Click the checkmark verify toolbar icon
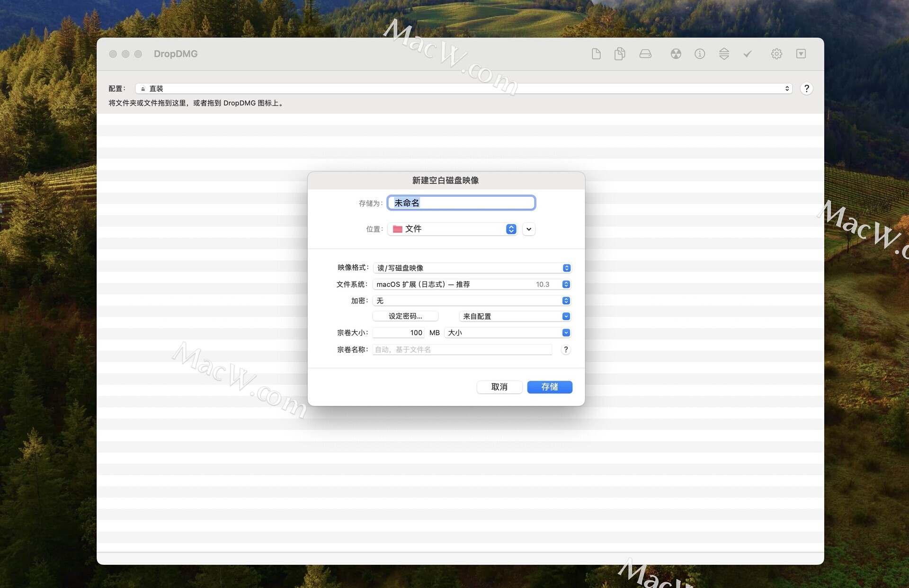The width and height of the screenshot is (909, 588). point(748,54)
